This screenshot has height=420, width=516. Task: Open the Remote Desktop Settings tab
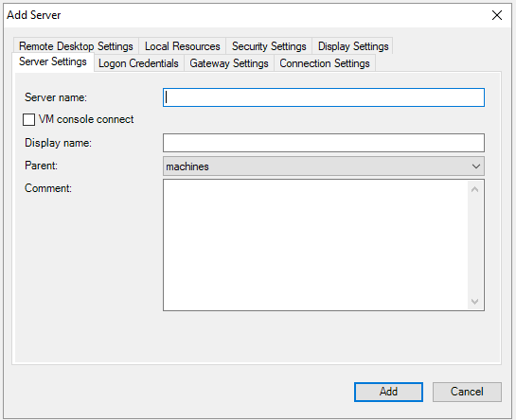76,46
